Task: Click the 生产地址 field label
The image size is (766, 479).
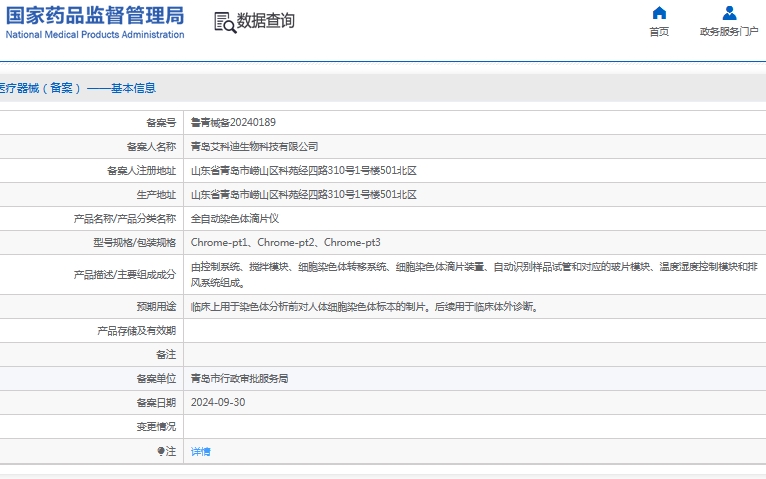Action: coord(156,194)
